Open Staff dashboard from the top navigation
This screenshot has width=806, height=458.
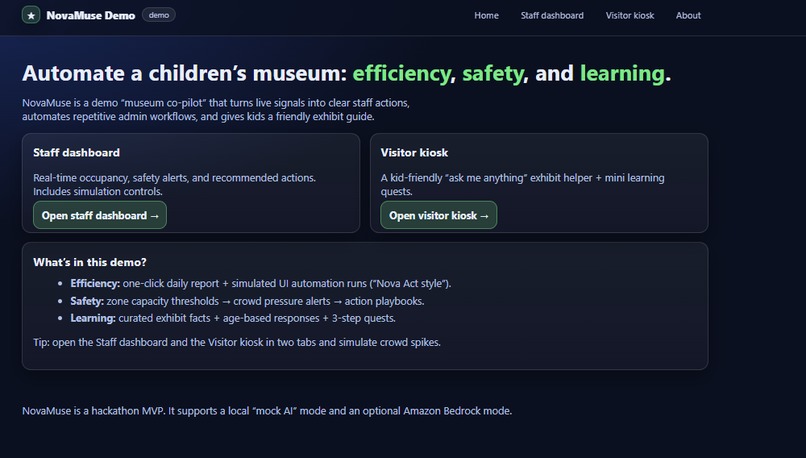tap(552, 15)
